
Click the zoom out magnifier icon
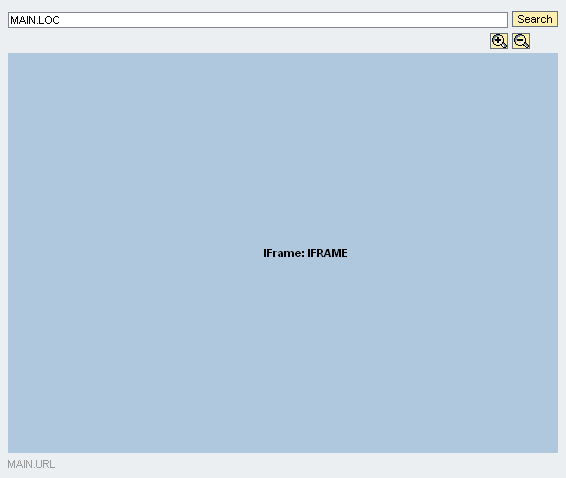pos(521,41)
